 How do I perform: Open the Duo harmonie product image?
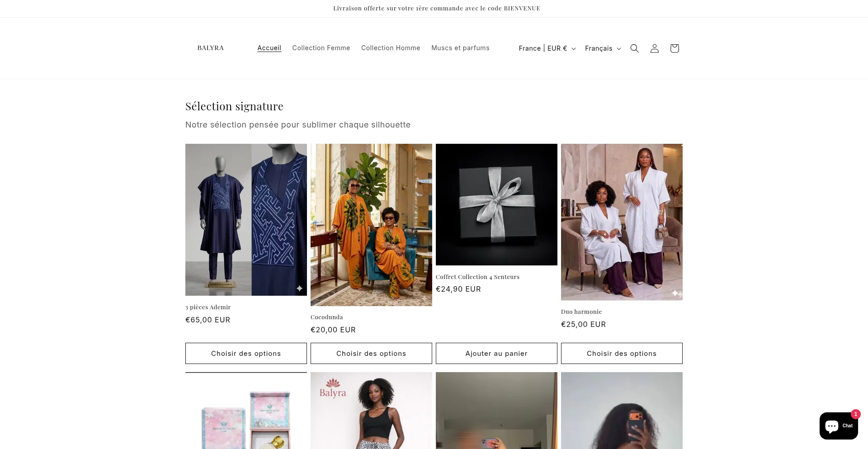[x=622, y=222]
